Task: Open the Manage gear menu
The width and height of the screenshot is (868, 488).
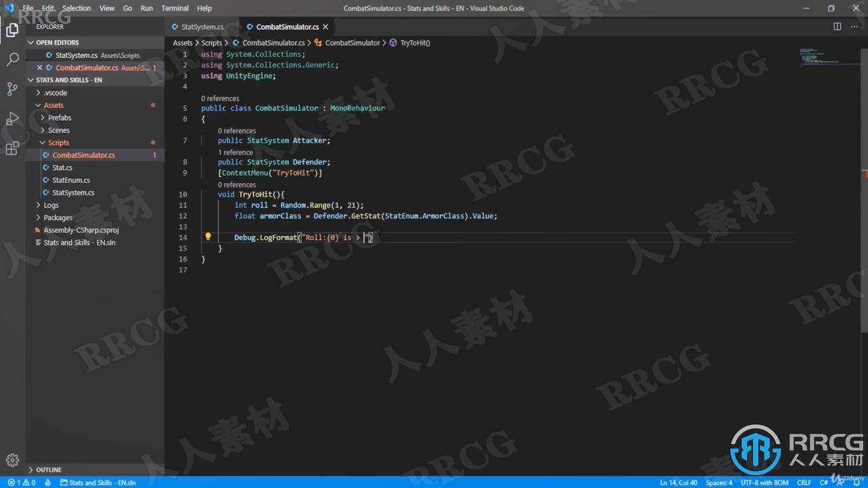Action: 12,460
